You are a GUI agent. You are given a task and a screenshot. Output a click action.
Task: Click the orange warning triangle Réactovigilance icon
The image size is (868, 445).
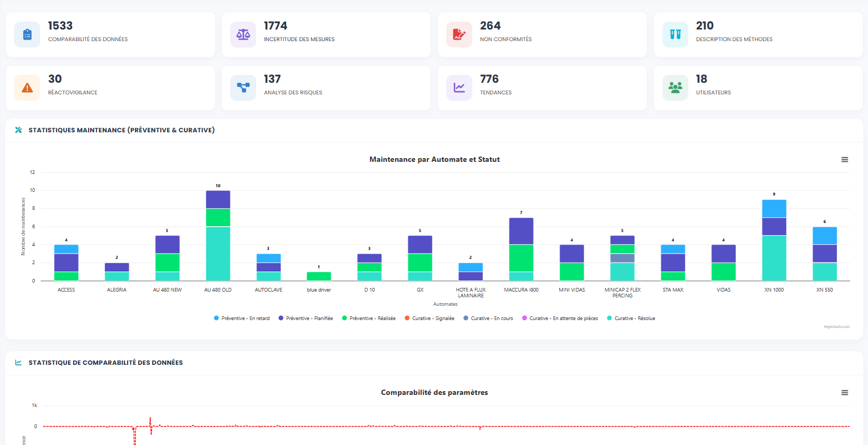click(27, 88)
